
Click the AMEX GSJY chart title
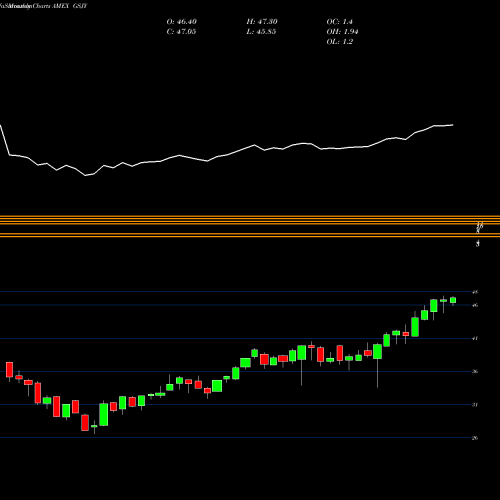69,6
